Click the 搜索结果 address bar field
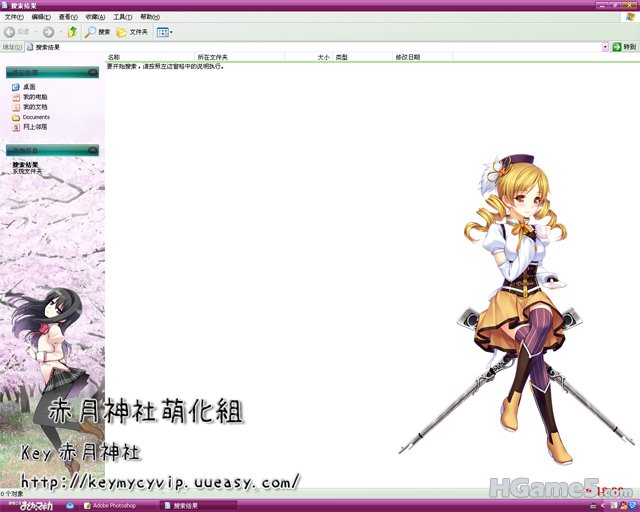640x512 pixels. (x=313, y=47)
